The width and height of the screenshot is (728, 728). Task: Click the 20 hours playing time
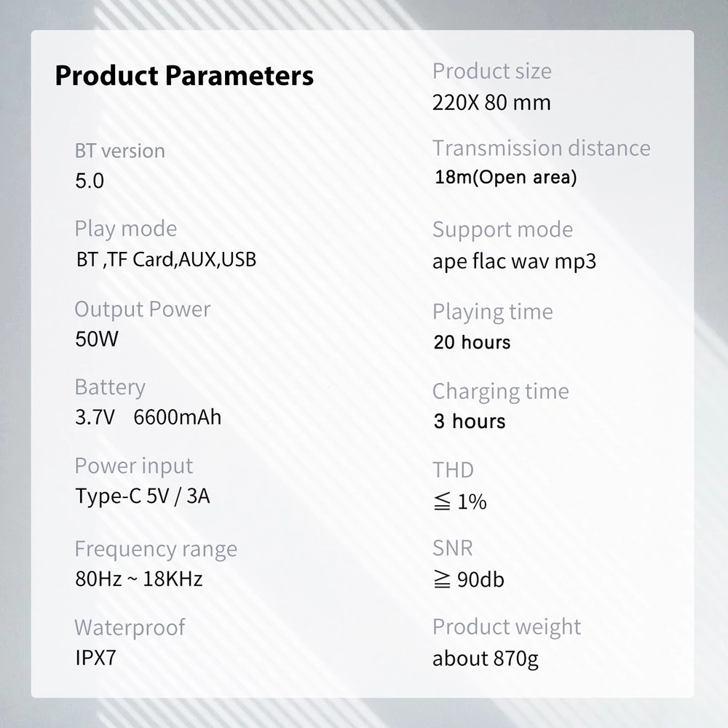(472, 342)
